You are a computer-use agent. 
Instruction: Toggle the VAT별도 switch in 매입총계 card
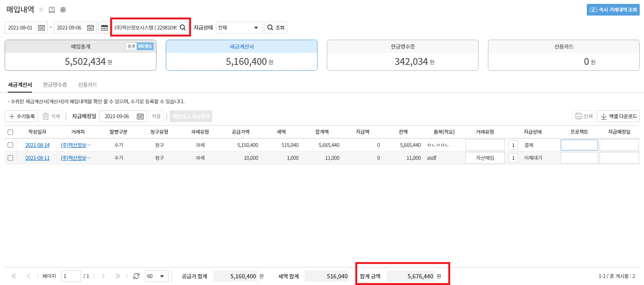145,46
